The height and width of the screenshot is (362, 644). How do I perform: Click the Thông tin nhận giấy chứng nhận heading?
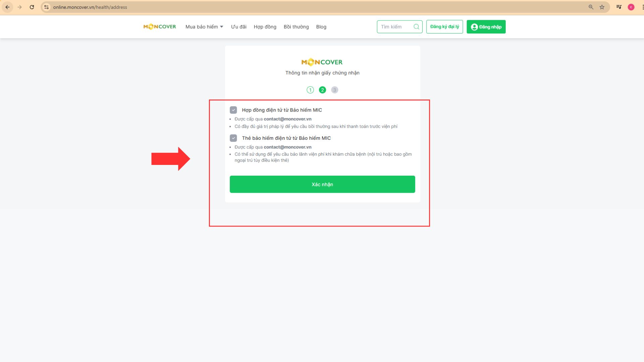322,73
